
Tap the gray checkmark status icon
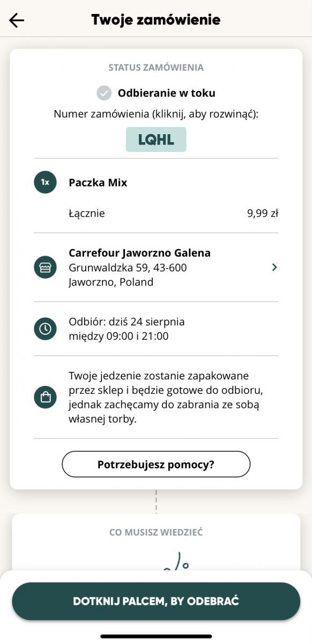(104, 93)
